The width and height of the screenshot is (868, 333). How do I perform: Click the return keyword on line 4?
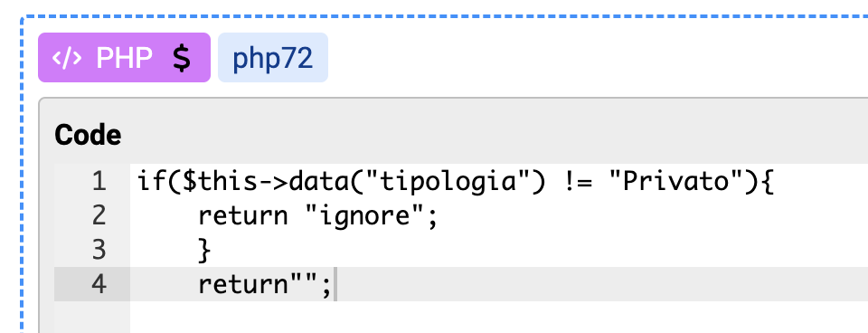pyautogui.click(x=243, y=285)
